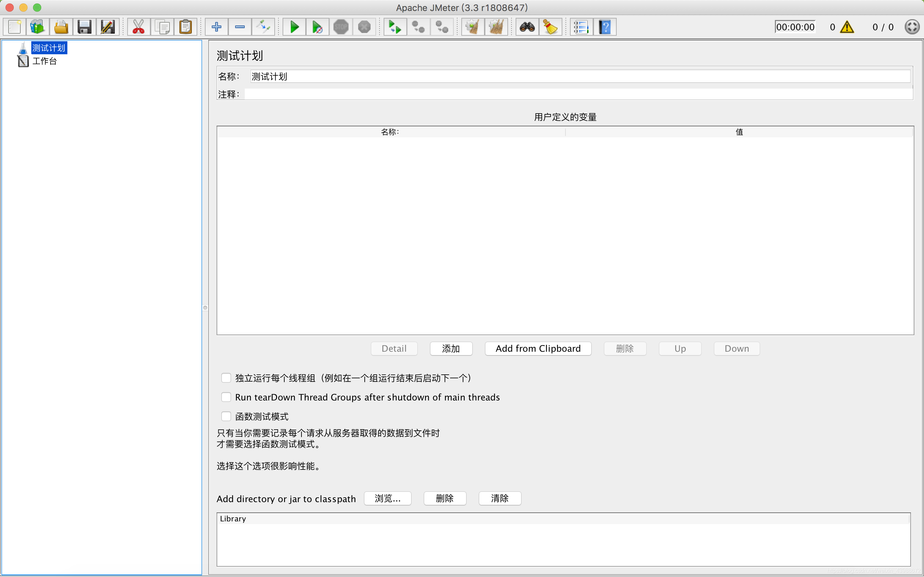Screen dimensions: 924x577
Task: Toggle 独立运行每个线程组 checkbox
Action: pyautogui.click(x=225, y=378)
